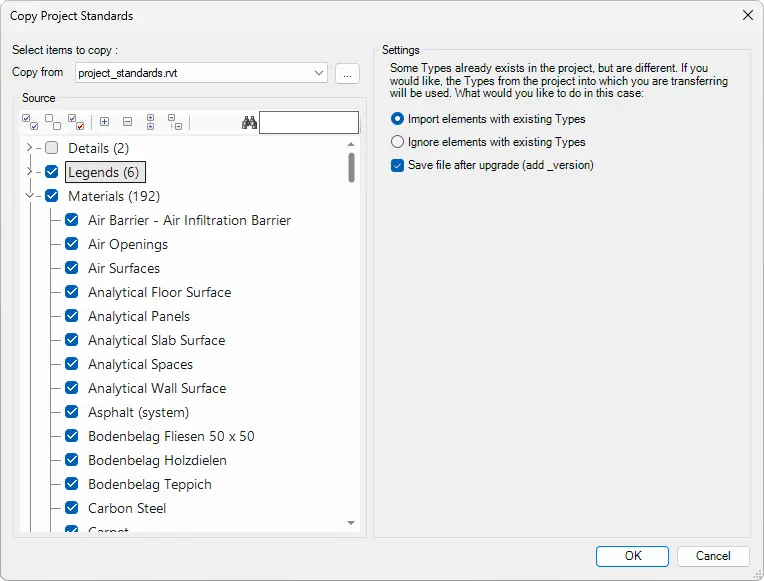Close the Copy Project Standards dialog
This screenshot has height=581, width=764.
tap(748, 15)
